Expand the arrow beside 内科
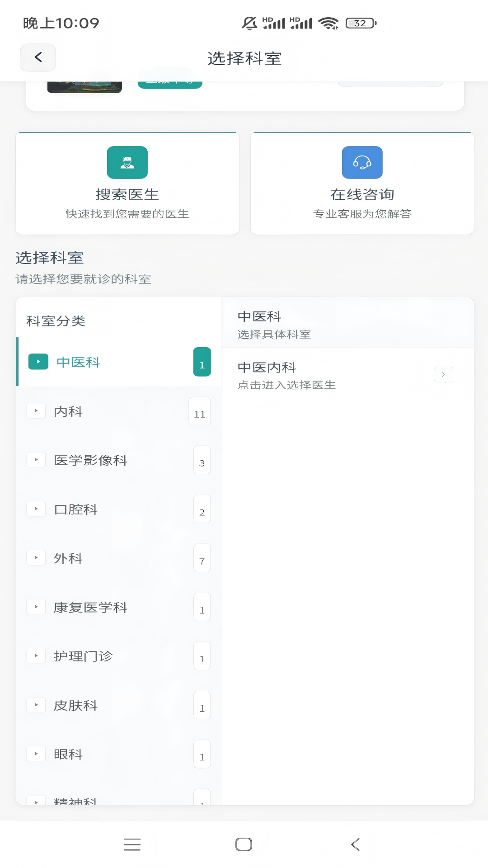 click(x=36, y=411)
